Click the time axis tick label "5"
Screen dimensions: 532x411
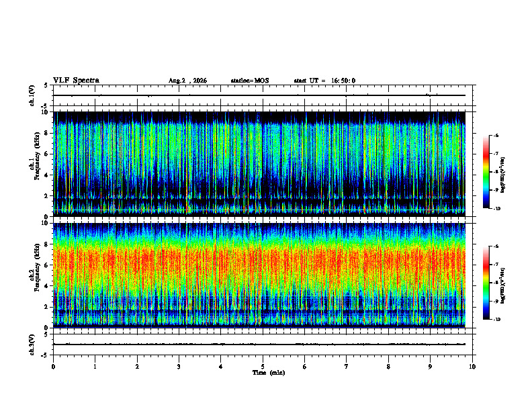263,367
